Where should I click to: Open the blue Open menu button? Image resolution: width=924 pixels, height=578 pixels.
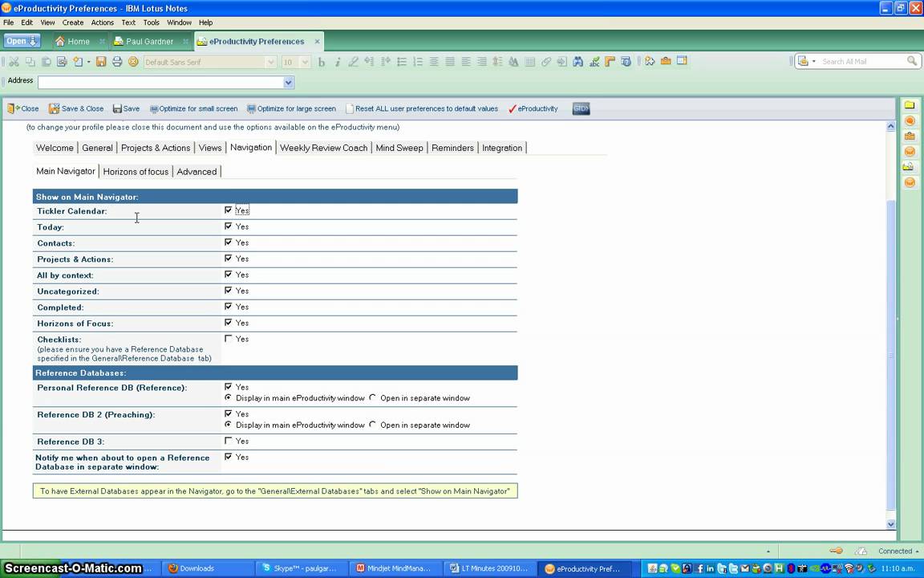tap(22, 41)
